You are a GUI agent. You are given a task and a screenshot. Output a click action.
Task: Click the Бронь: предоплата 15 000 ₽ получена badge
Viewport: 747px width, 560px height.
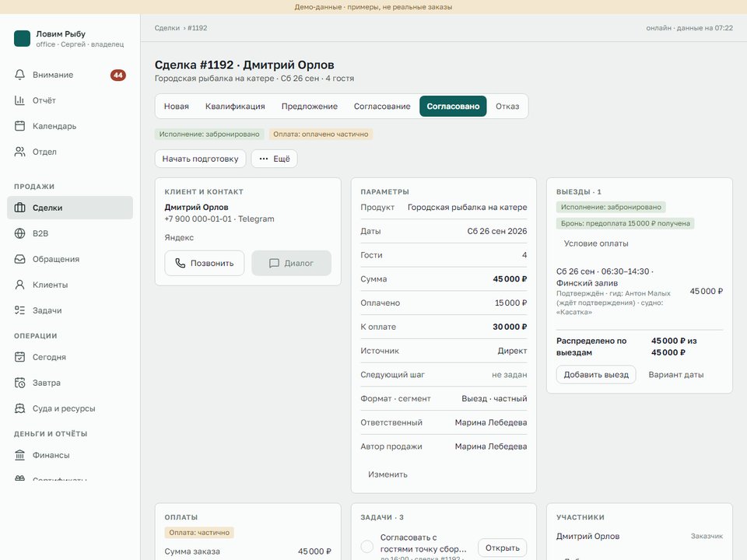(625, 223)
